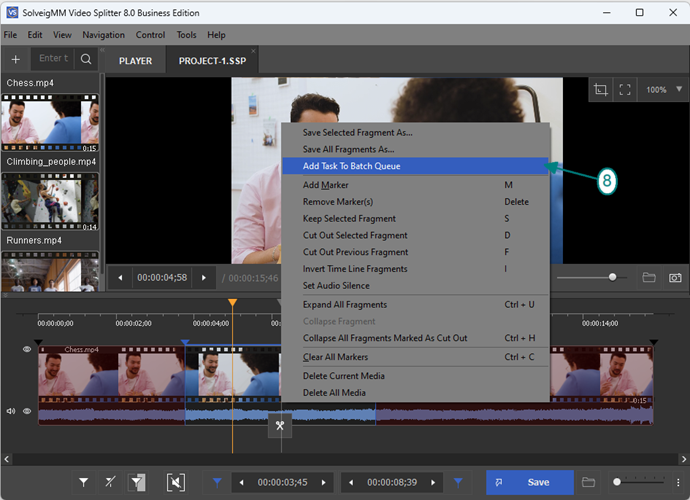Image resolution: width=690 pixels, height=500 pixels.
Task: Choose Delete Current Media
Action: [415, 376]
